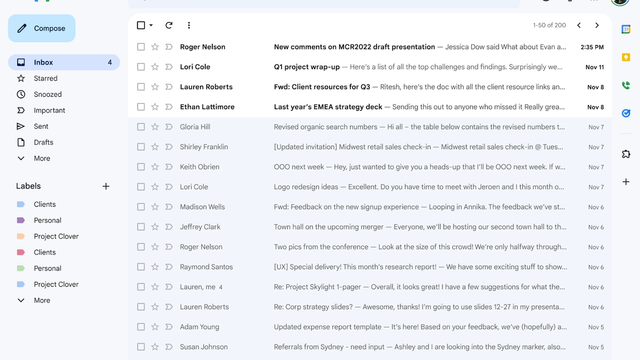Open email 'Last year's EMEA strategy deck'
Image resolution: width=640 pixels, height=360 pixels.
pyautogui.click(x=370, y=107)
